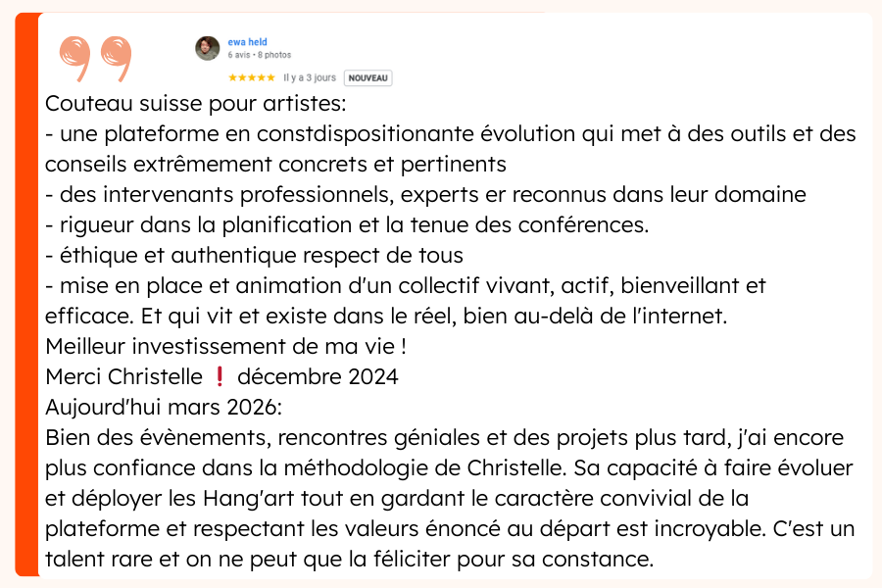882x588 pixels.
Task: Click the orange quotation marks icon
Action: point(95,59)
